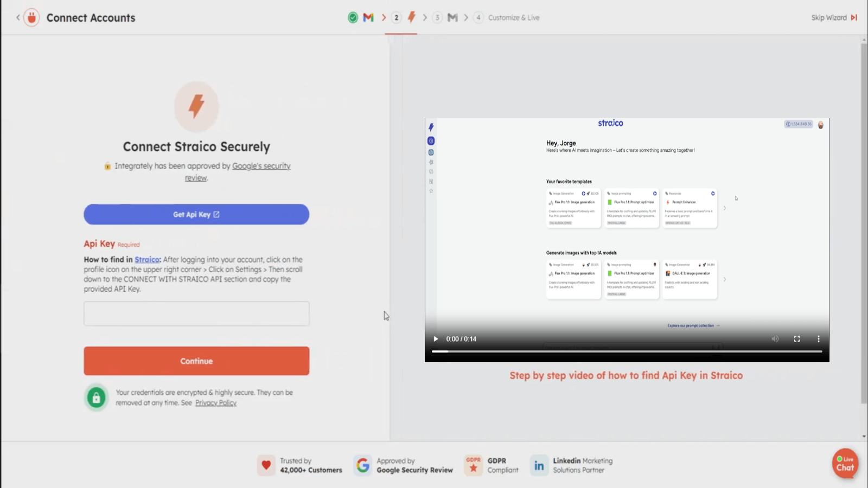
Task: Click the Get Api Key button
Action: tap(196, 215)
